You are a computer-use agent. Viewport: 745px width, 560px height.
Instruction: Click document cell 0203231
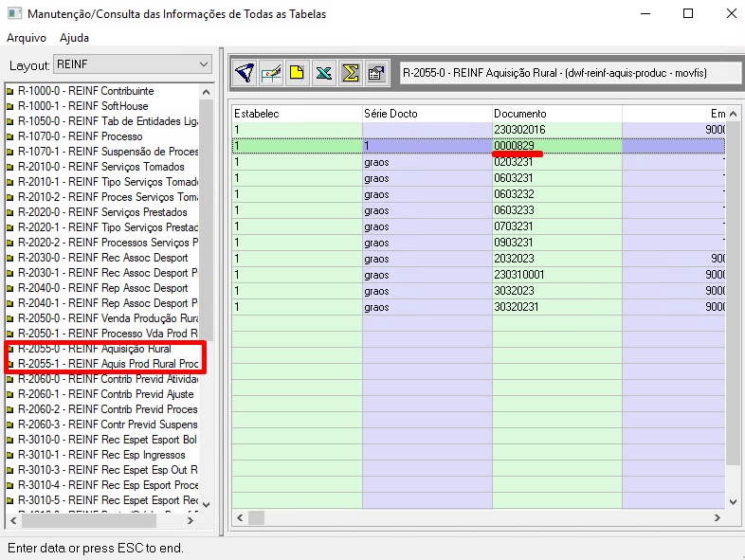coord(557,162)
